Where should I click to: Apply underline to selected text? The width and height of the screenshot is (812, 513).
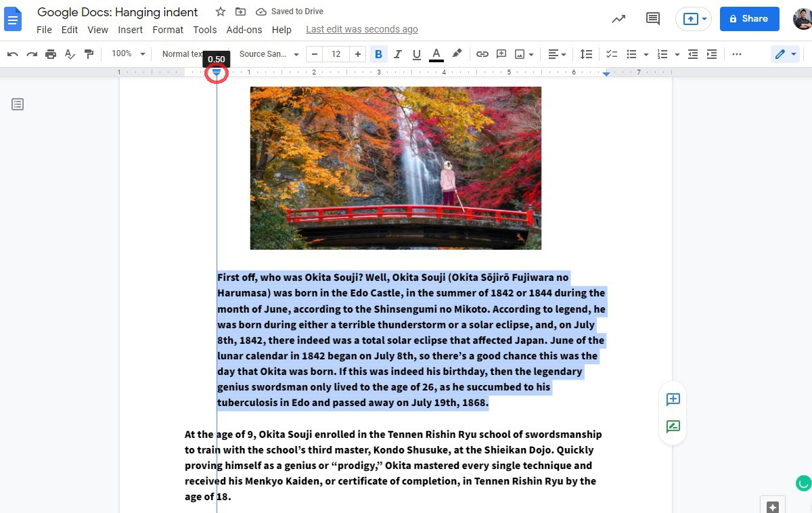point(416,53)
